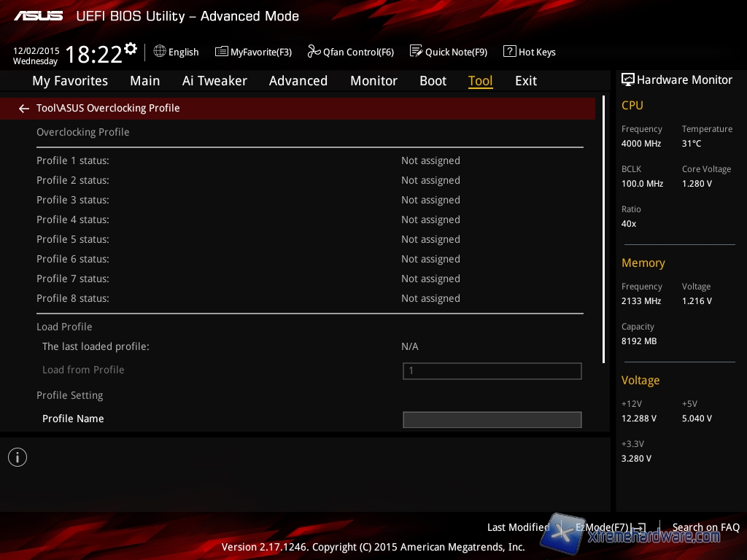Go to the Boot tab
Viewport: 747px width, 560px height.
tap(433, 81)
